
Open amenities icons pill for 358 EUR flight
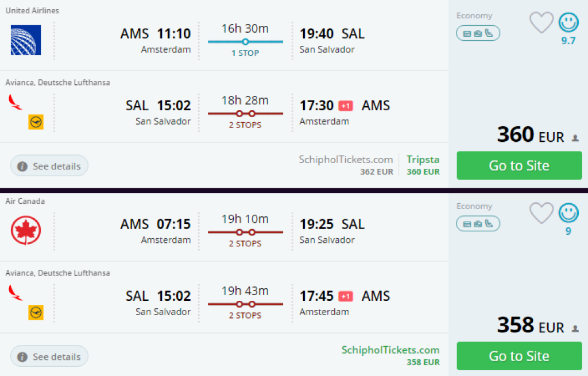(x=478, y=223)
